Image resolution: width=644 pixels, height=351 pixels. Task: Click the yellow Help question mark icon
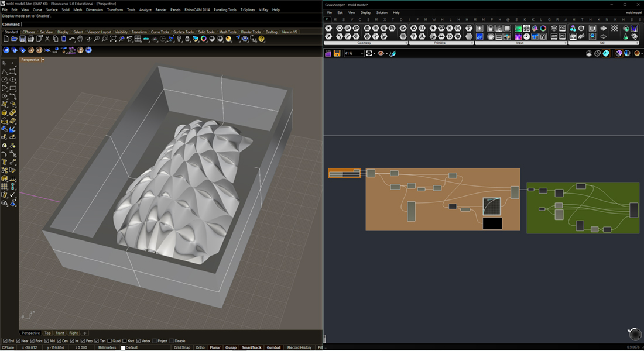(261, 39)
